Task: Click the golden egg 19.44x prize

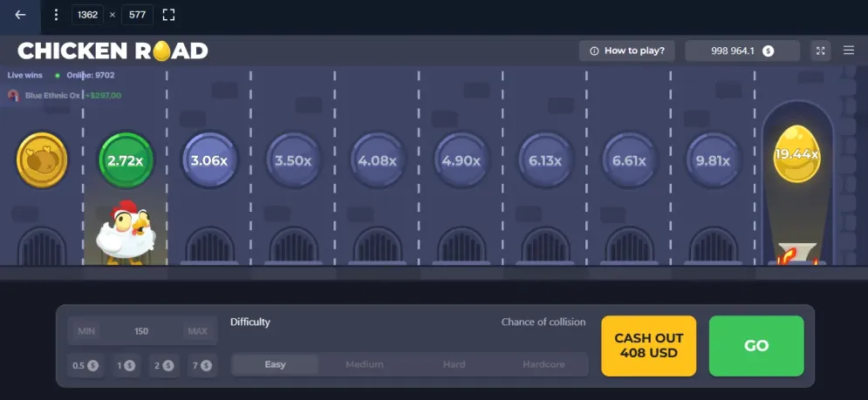Action: [x=797, y=153]
